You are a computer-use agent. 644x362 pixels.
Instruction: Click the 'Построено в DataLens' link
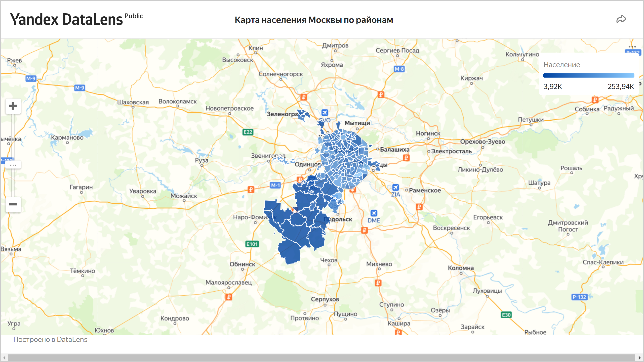[50, 339]
